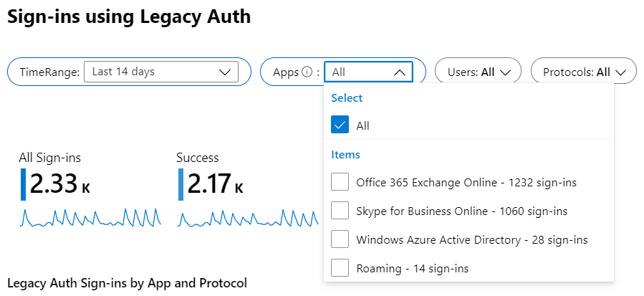644x296 pixels.
Task: Check Office 365 Exchange Online checkbox
Action: tap(340, 182)
